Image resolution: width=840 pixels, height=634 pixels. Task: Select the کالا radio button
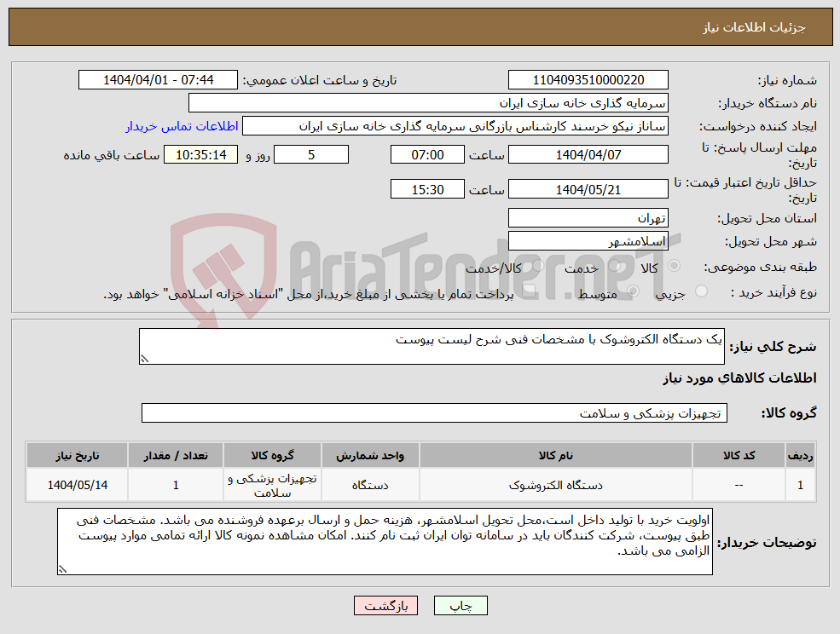click(675, 266)
